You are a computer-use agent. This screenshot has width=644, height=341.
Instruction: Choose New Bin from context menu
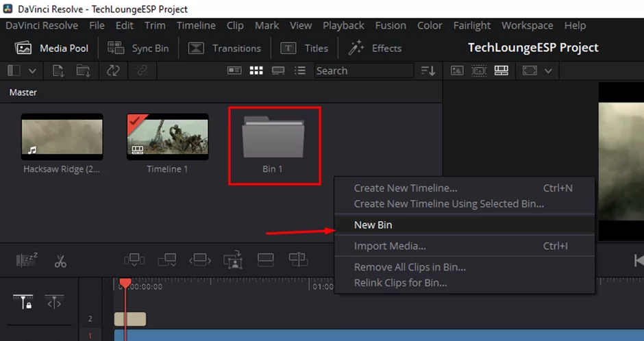(465, 225)
